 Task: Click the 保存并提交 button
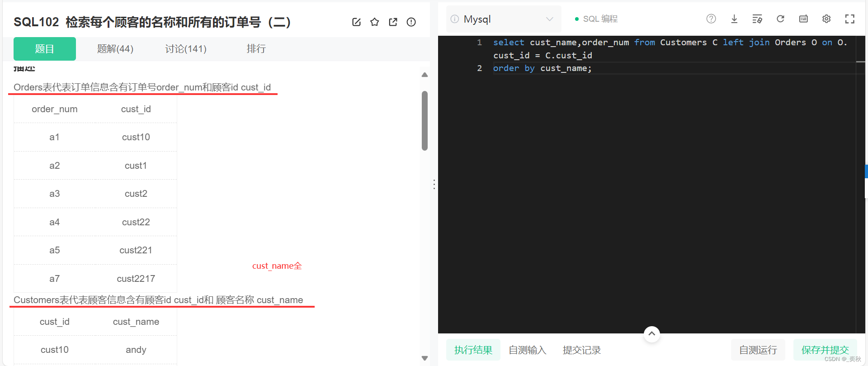click(x=825, y=350)
